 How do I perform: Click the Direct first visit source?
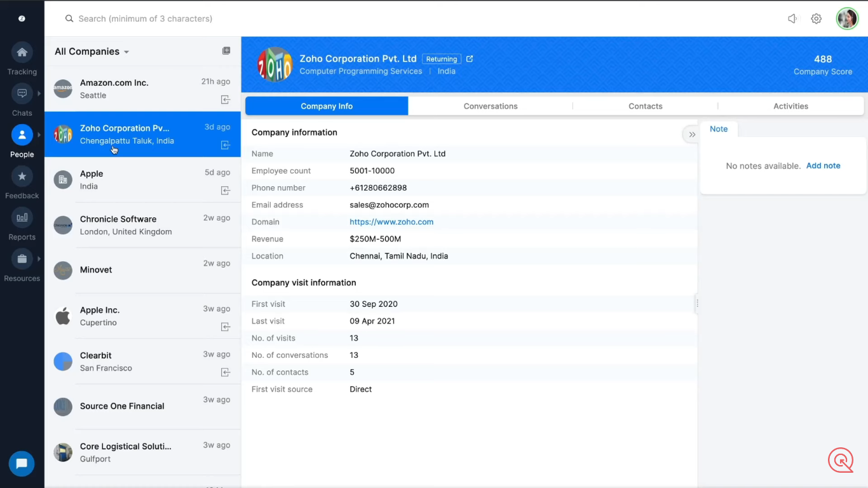click(x=361, y=389)
